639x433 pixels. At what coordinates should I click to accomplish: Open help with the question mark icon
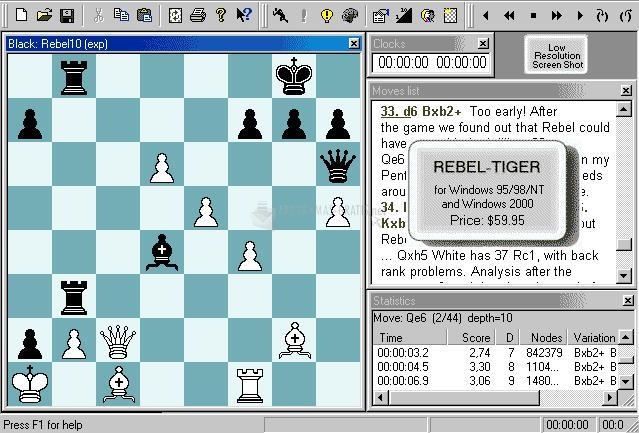point(221,15)
